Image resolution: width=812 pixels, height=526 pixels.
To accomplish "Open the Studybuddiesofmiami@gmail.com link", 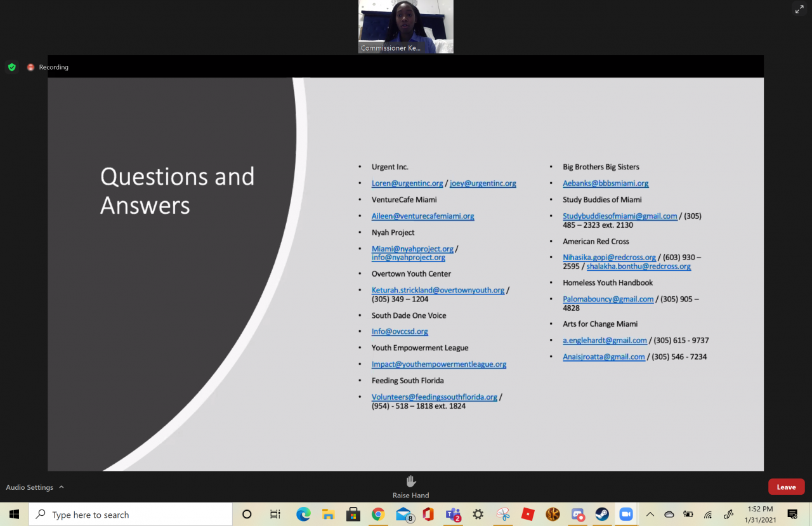I will click(x=620, y=216).
